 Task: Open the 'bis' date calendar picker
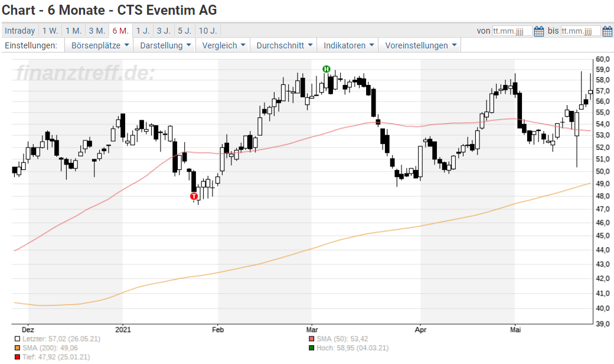(x=608, y=31)
